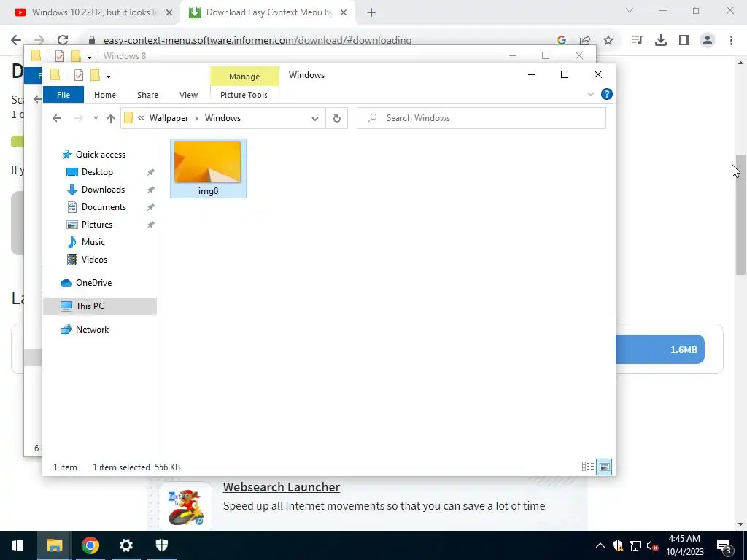Select the img0 picture thumbnail
The width and height of the screenshot is (747, 560).
click(208, 168)
